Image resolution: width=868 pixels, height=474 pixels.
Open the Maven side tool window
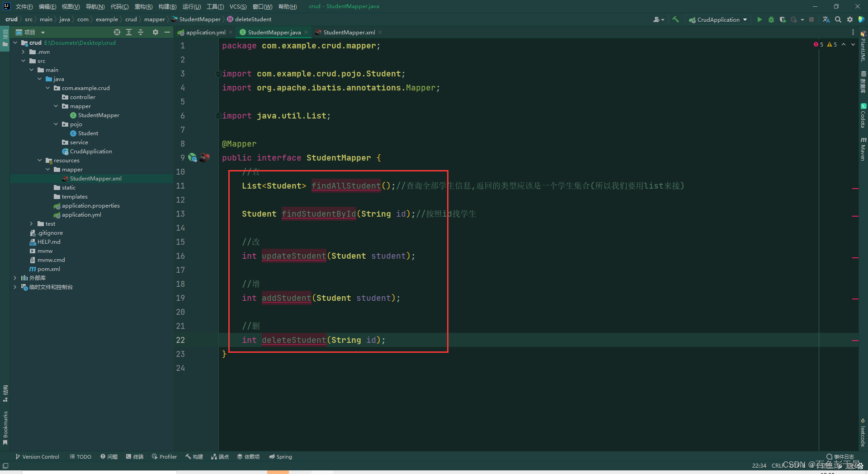pos(863,149)
